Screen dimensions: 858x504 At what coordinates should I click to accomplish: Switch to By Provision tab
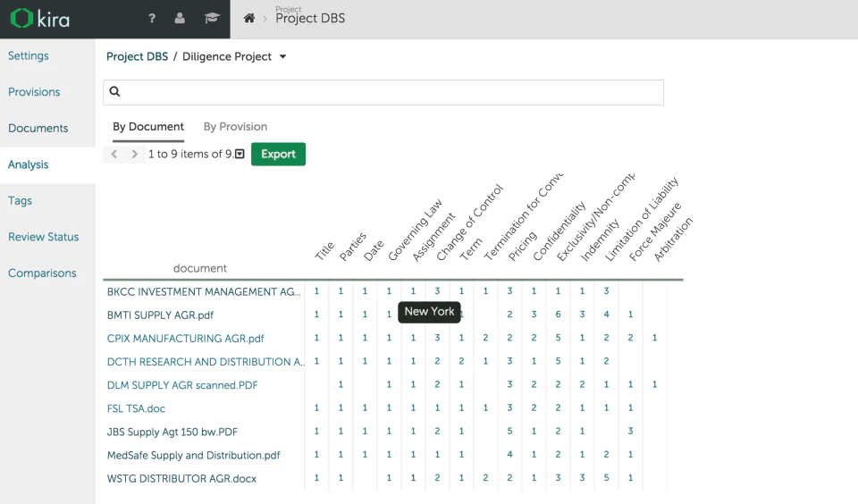(x=235, y=127)
